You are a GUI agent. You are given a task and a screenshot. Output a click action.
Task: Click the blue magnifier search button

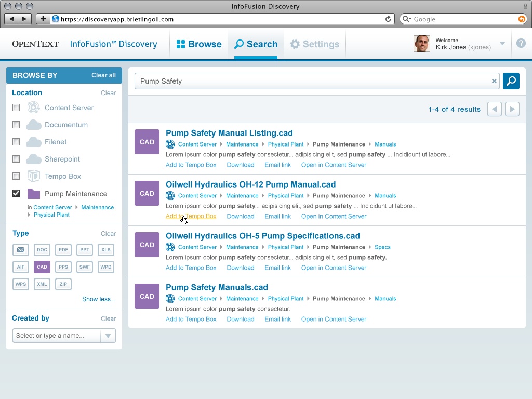[511, 81]
